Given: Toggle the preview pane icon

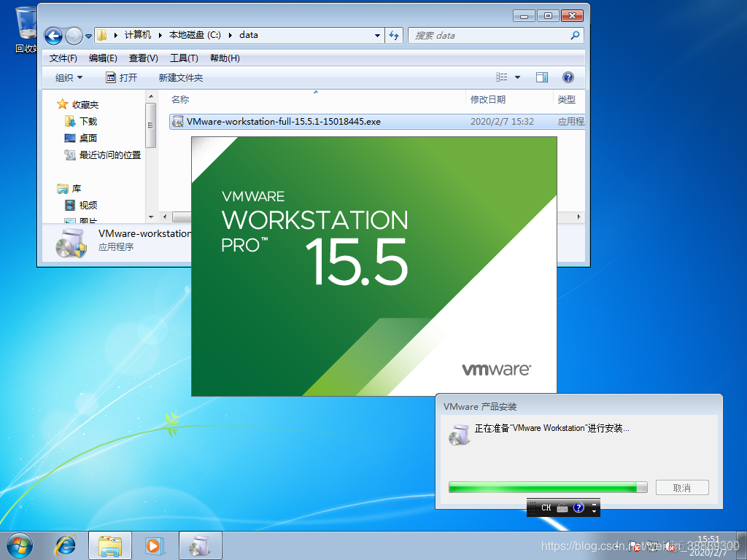Looking at the screenshot, I should (542, 77).
